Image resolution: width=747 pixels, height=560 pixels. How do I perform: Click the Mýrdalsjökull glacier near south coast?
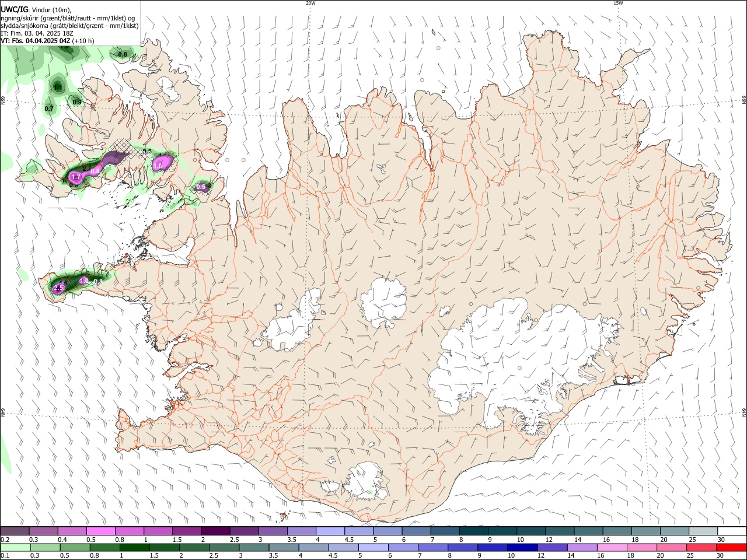(365, 482)
